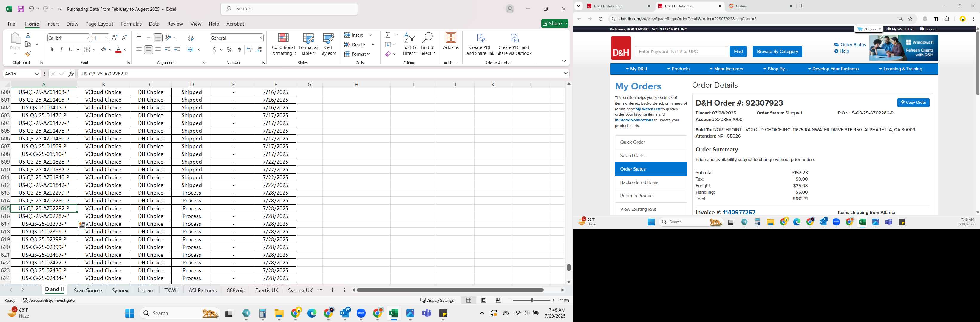Click Create PDF and Share link
The height and width of the screenshot is (322, 980).
click(x=480, y=44)
